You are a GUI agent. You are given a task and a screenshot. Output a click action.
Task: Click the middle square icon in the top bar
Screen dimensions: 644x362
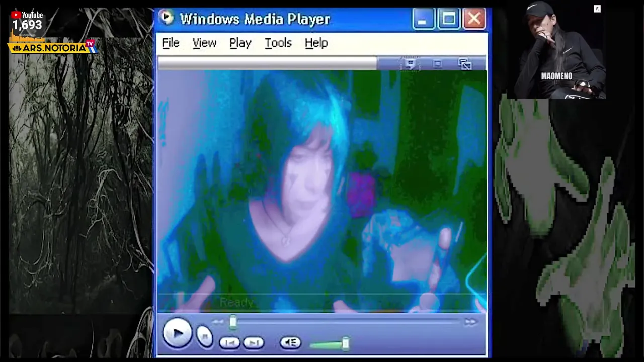tap(437, 64)
